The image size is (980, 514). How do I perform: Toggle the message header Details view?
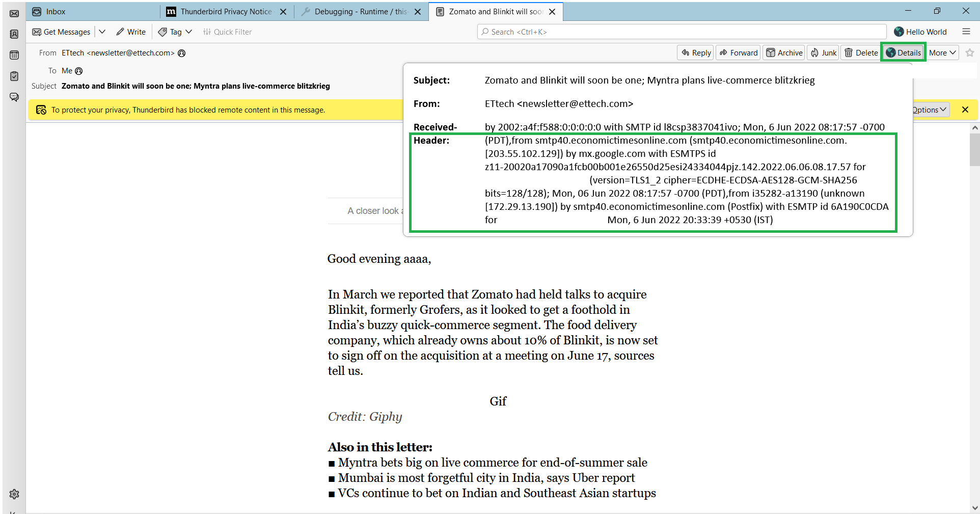903,52
